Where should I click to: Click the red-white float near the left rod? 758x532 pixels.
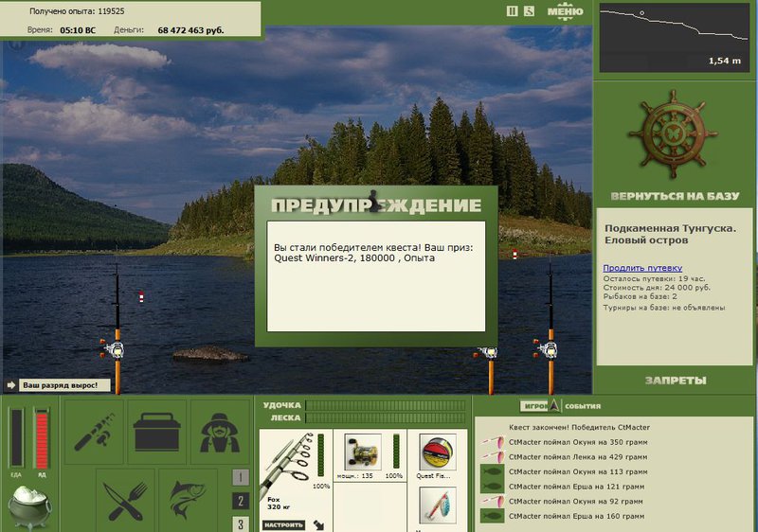(141, 297)
